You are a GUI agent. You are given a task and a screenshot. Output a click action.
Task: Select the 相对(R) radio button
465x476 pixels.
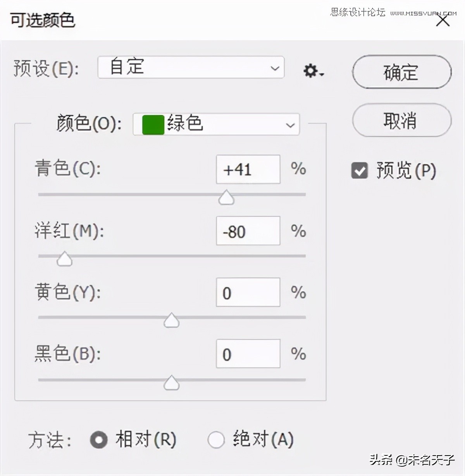click(98, 440)
